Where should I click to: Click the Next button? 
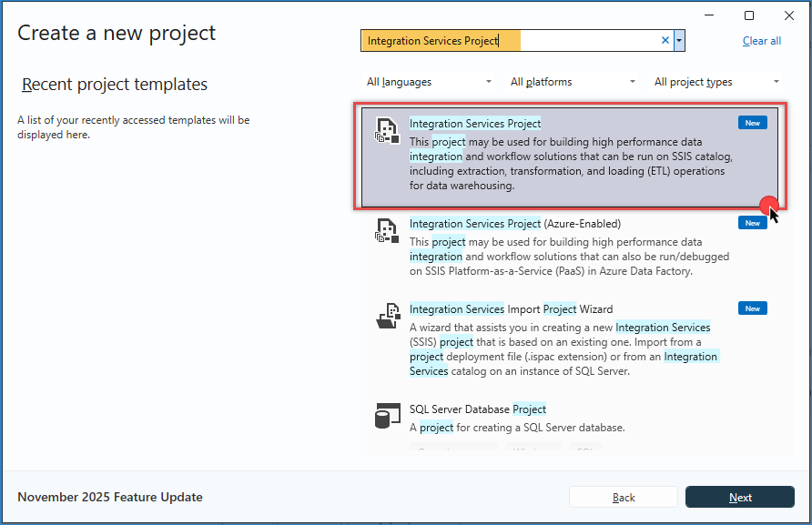point(739,497)
